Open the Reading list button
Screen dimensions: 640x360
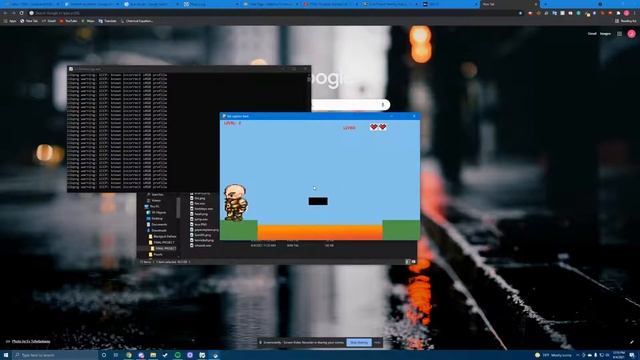point(625,21)
